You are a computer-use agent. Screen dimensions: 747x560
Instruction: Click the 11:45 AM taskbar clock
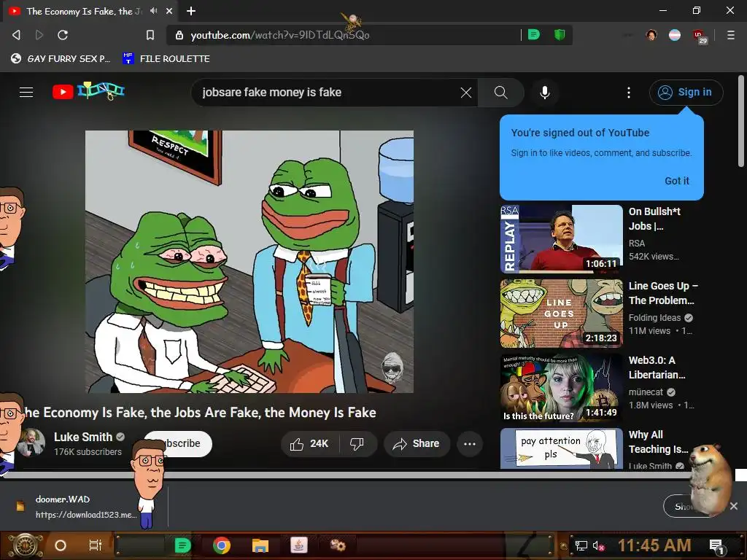point(654,545)
